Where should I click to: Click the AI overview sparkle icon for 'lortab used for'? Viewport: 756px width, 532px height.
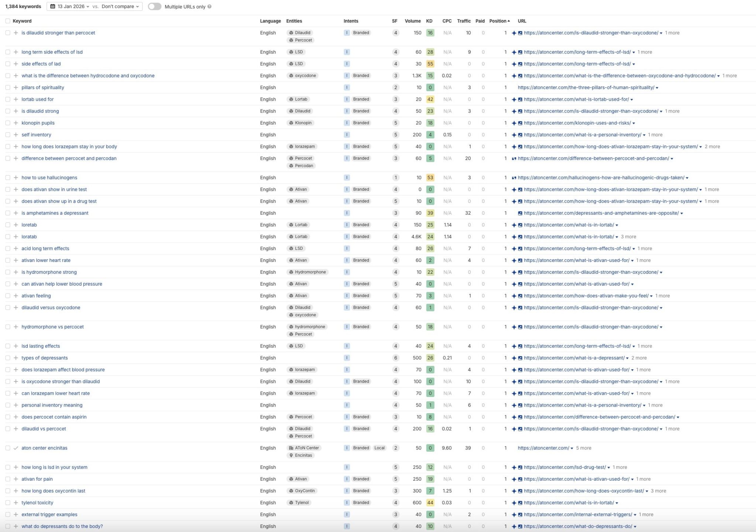(x=514, y=100)
